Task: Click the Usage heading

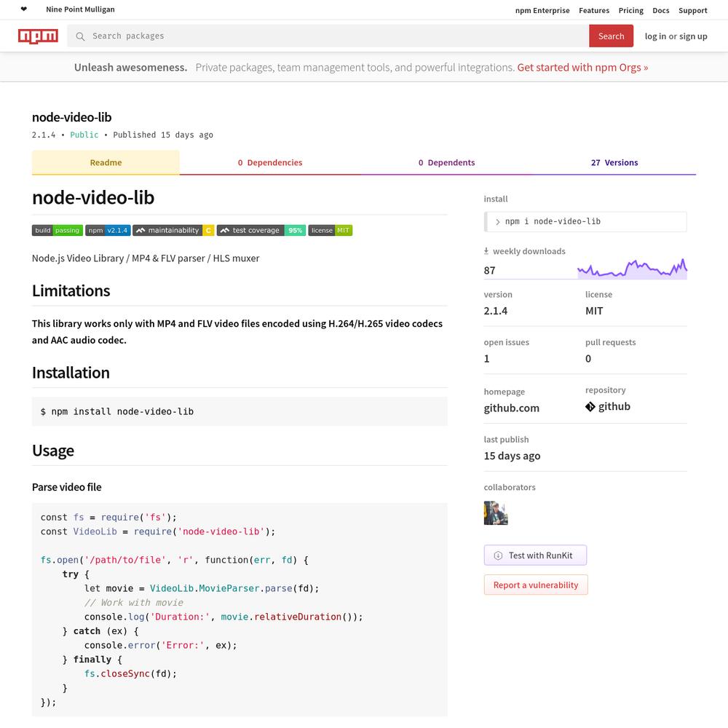Action: pyautogui.click(x=53, y=451)
